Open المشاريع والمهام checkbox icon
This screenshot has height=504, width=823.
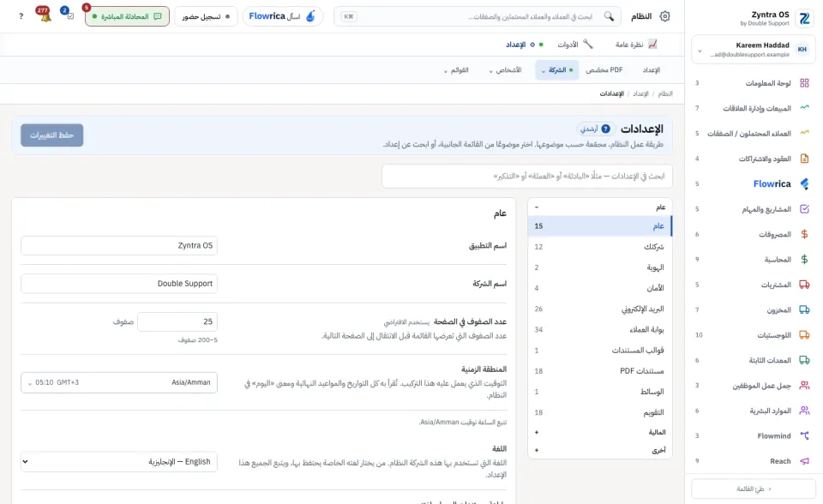click(804, 209)
